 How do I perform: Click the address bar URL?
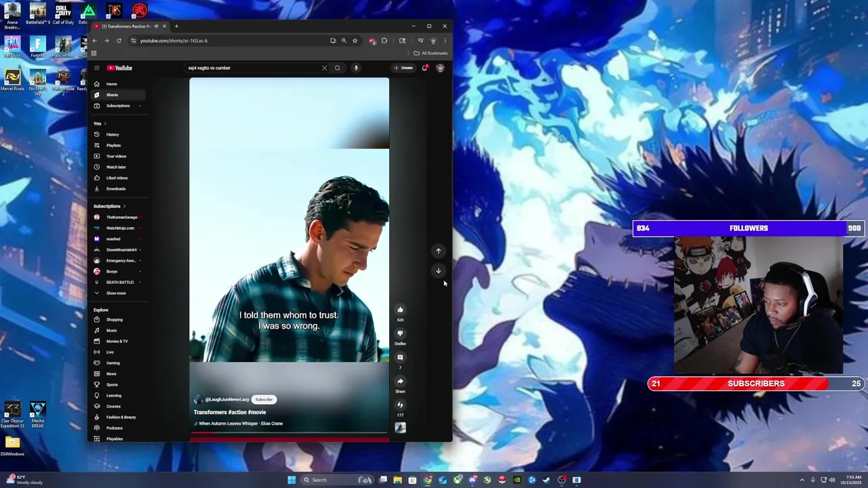[x=174, y=41]
